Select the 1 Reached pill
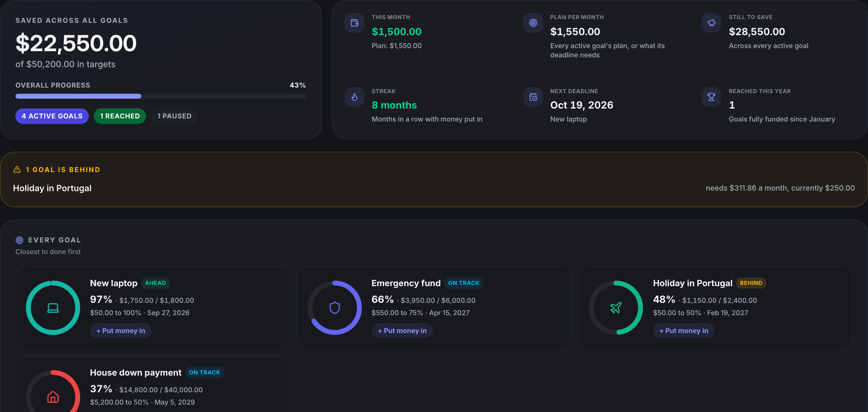Screen dimensions: 868x412 pyautogui.click(x=120, y=116)
